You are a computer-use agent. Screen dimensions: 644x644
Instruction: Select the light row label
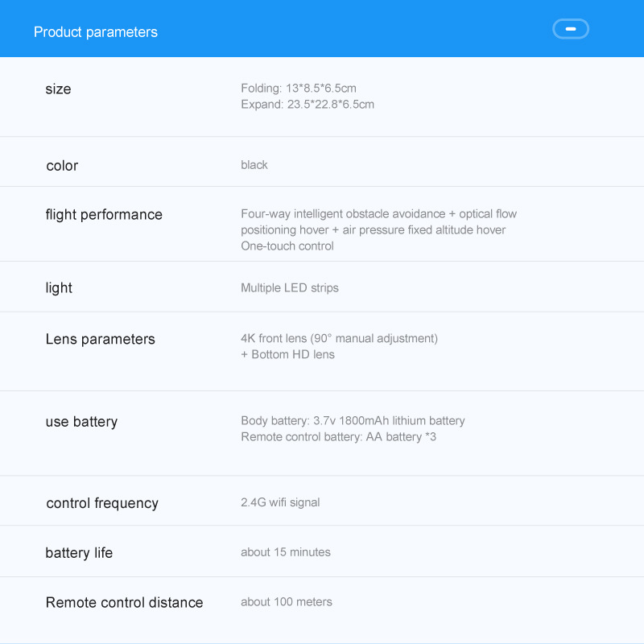click(x=59, y=288)
